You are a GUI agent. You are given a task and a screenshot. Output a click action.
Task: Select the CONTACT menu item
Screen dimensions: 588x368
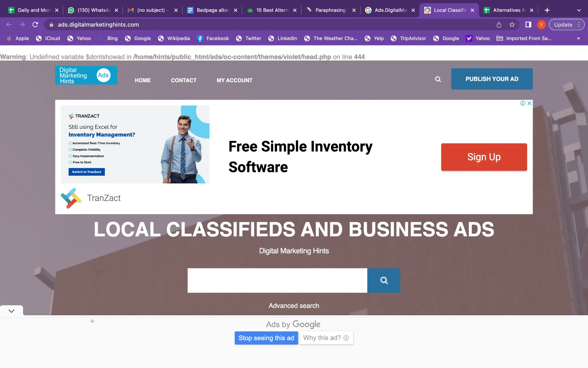click(x=184, y=80)
